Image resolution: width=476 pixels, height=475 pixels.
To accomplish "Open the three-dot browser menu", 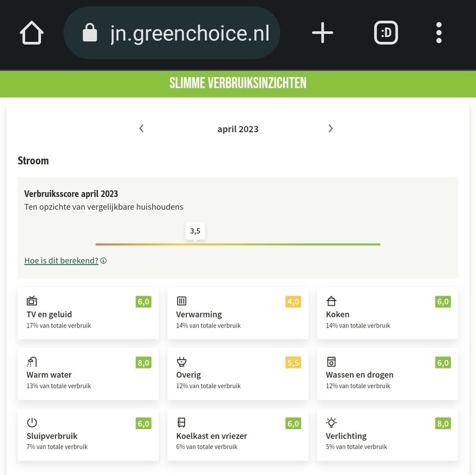I will click(439, 33).
